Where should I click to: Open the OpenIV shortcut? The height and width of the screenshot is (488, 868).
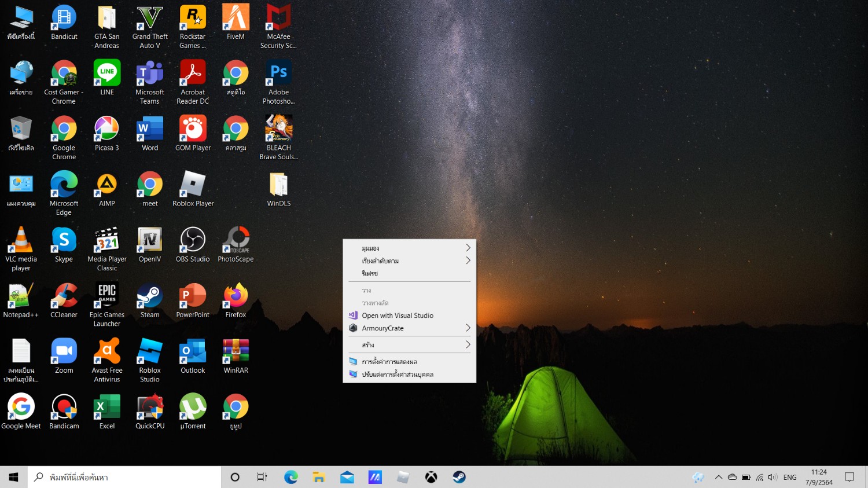pos(150,245)
